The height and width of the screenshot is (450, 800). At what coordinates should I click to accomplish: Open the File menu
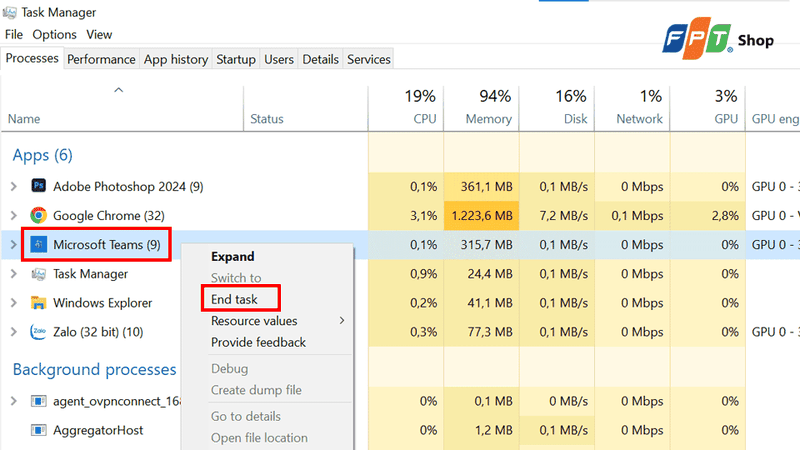14,34
